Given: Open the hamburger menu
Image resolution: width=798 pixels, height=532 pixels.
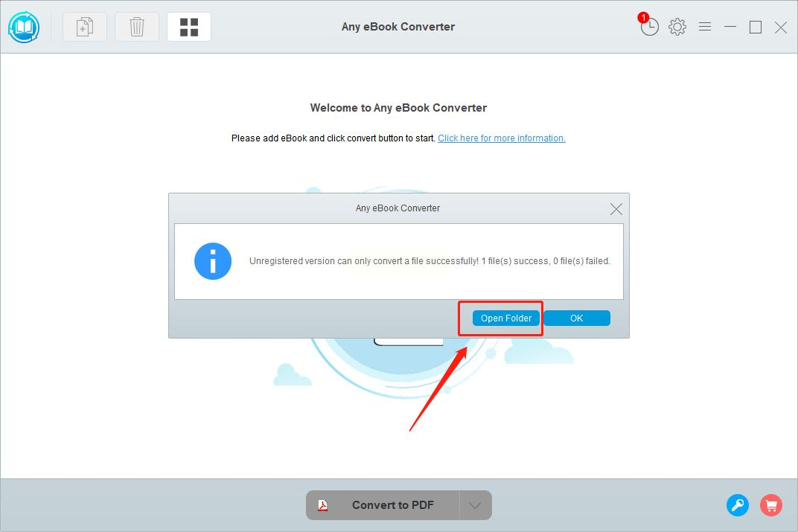Looking at the screenshot, I should 705,27.
